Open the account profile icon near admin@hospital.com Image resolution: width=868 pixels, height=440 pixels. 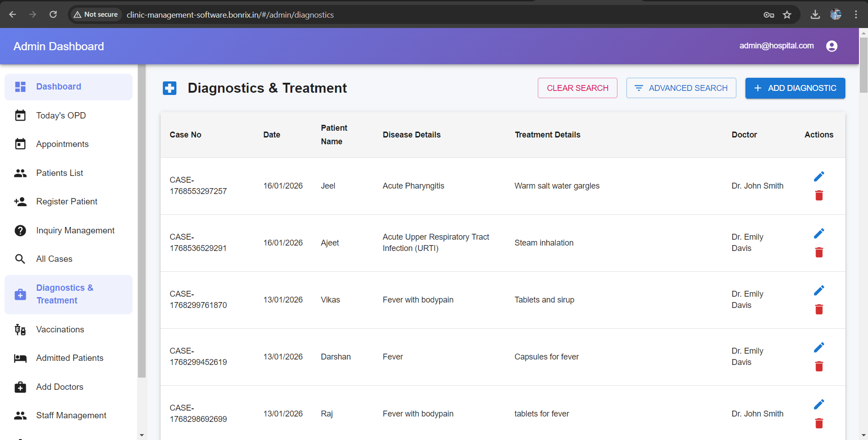(832, 46)
